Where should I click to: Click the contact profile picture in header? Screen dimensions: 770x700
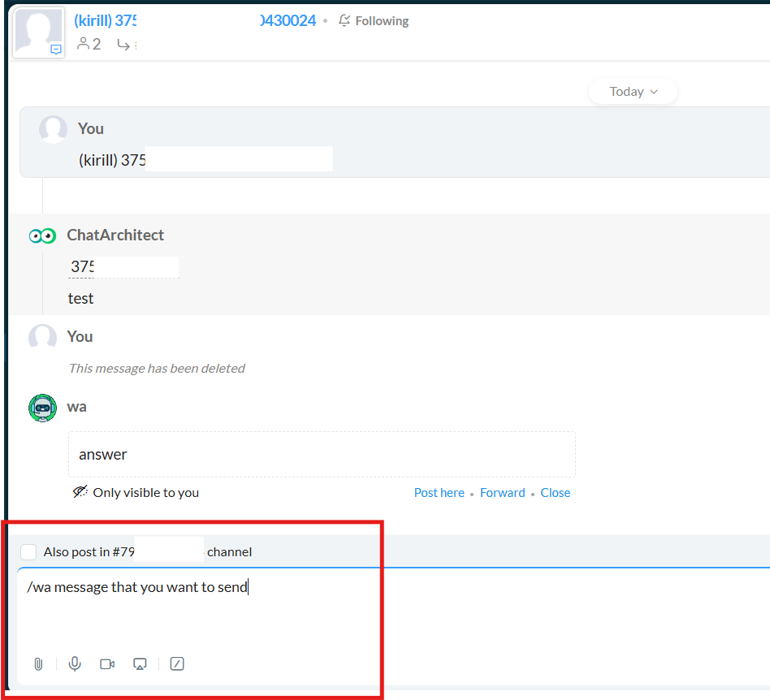pos(38,32)
